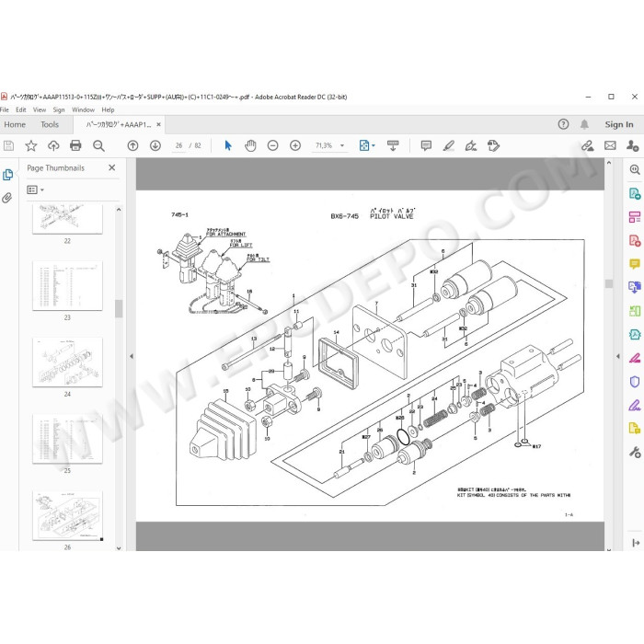Go to next page arrow

click(155, 145)
